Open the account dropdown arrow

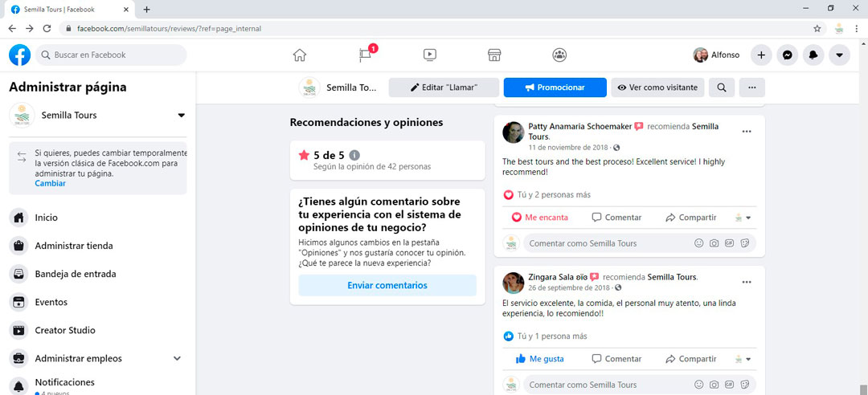(x=839, y=55)
